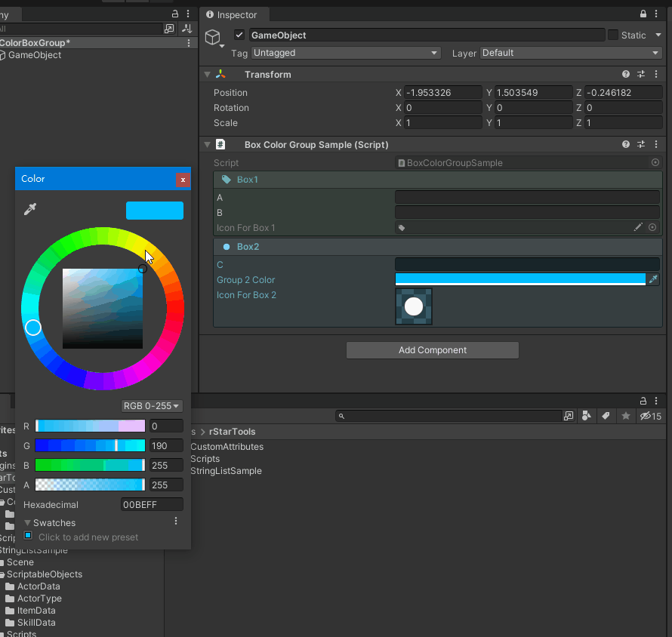
Task: Change RGB 0-255 color mode dropdown
Action: pos(151,406)
